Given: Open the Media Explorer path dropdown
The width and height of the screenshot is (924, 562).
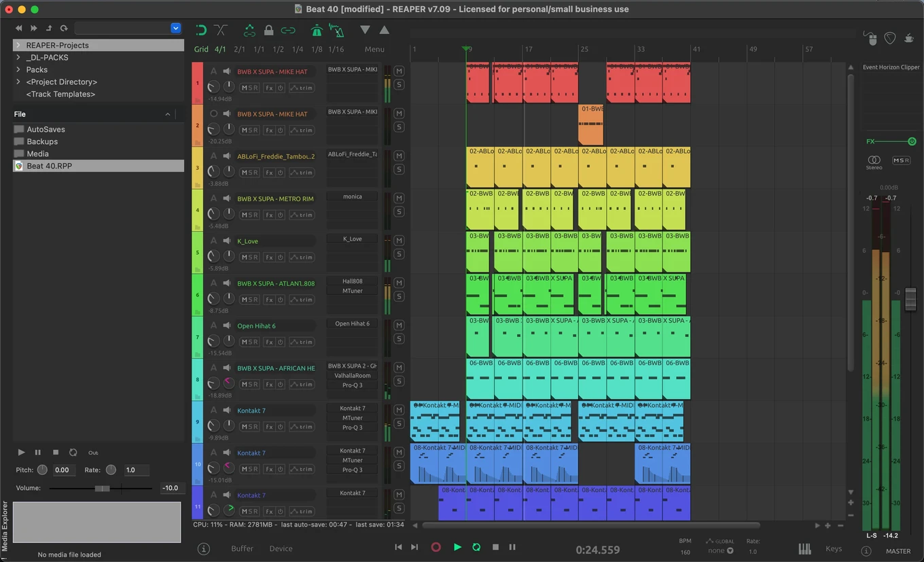Looking at the screenshot, I should (176, 28).
